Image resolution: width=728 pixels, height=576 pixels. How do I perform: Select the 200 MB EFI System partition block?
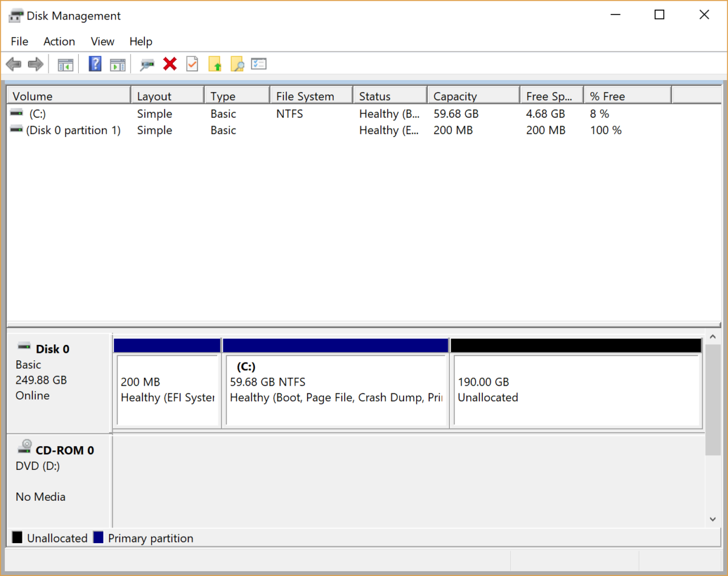pos(167,388)
